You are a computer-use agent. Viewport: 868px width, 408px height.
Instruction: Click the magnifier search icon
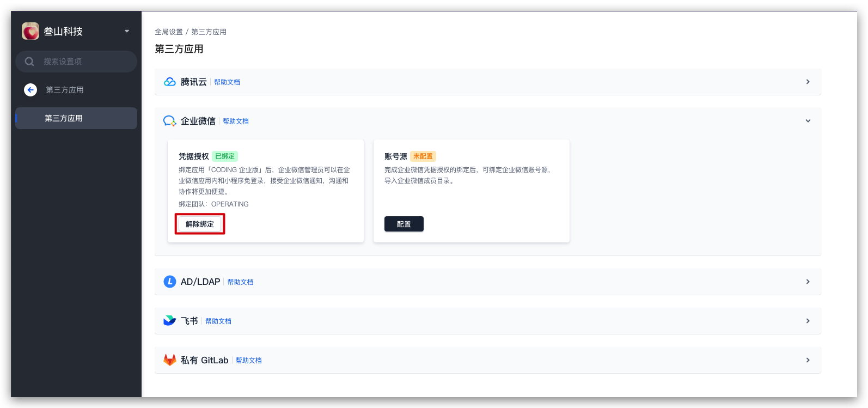click(x=29, y=62)
